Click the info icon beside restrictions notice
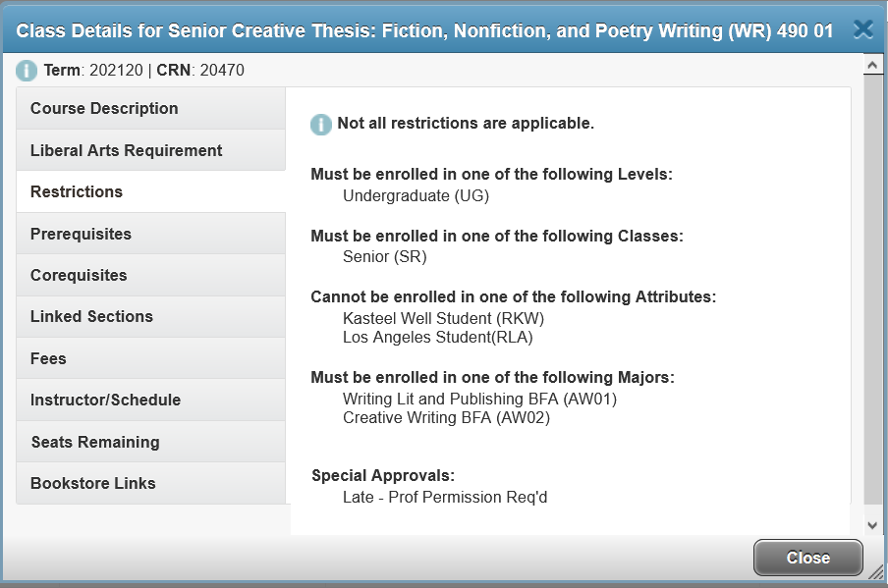The width and height of the screenshot is (888, 588). [x=320, y=124]
